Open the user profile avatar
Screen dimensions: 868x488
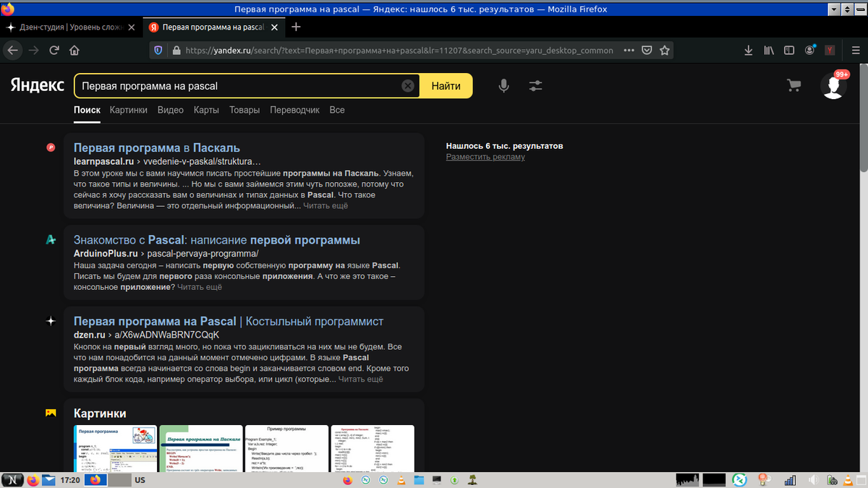coord(834,85)
